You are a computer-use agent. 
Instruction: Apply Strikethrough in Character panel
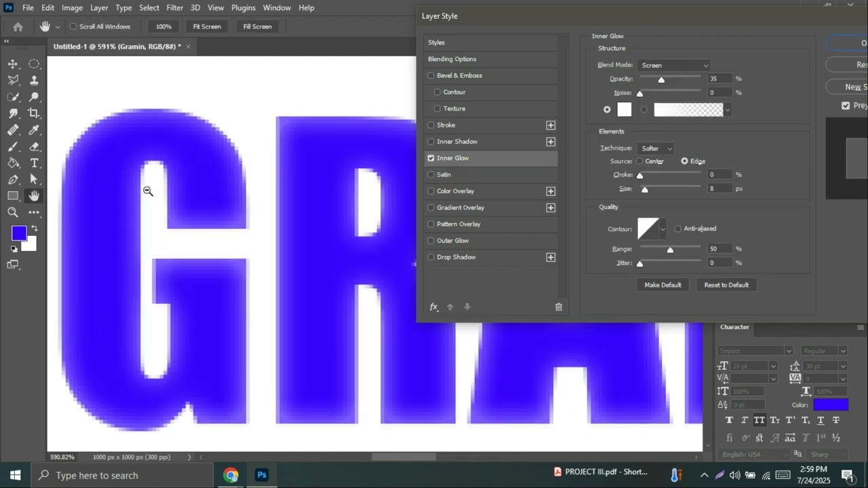(835, 420)
